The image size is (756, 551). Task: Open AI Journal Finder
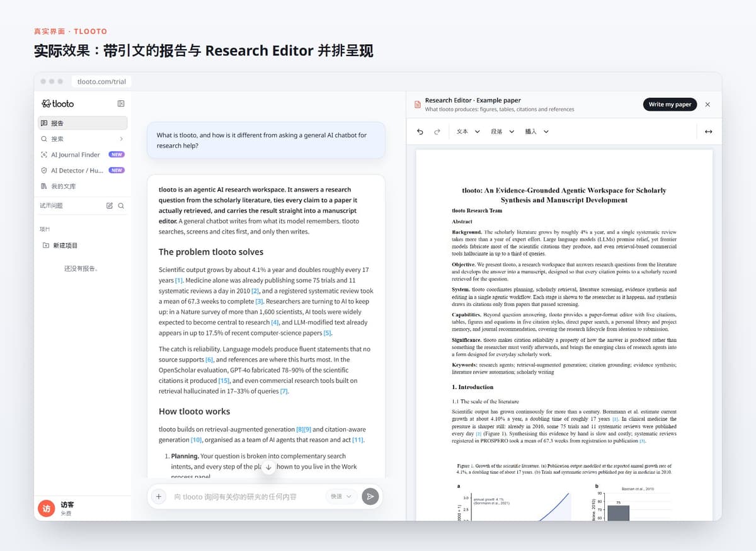(x=83, y=154)
